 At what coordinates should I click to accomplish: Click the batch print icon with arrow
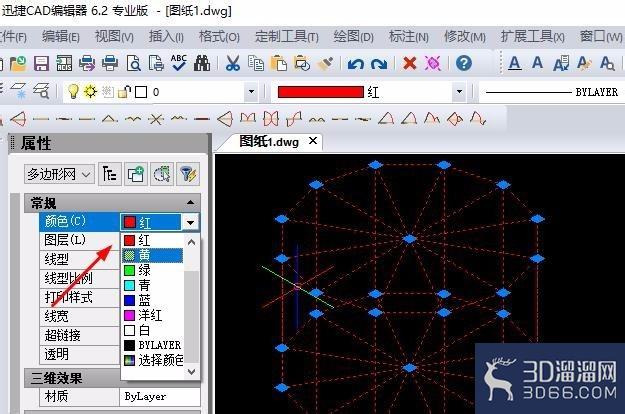(x=87, y=63)
